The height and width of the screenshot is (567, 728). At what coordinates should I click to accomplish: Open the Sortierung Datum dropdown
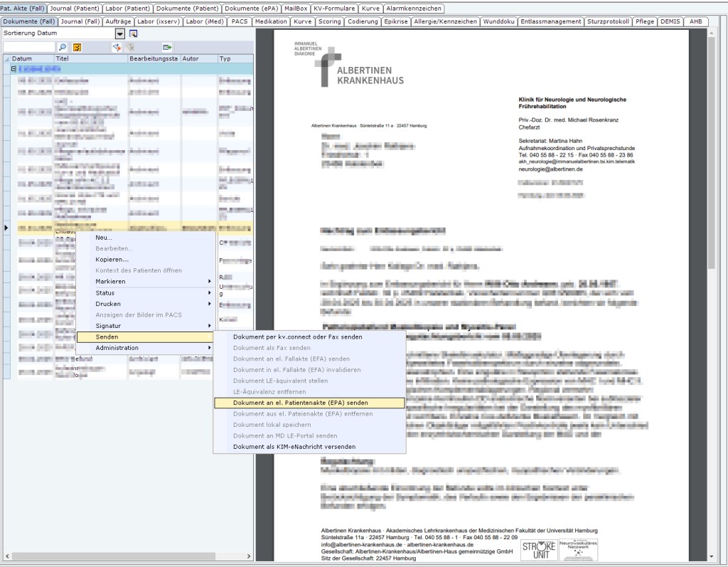[120, 33]
